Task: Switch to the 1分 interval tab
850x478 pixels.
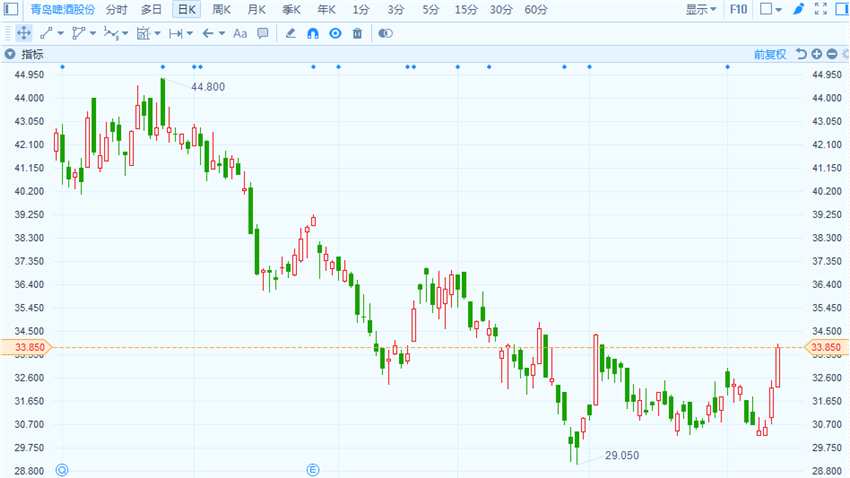Action: [360, 10]
